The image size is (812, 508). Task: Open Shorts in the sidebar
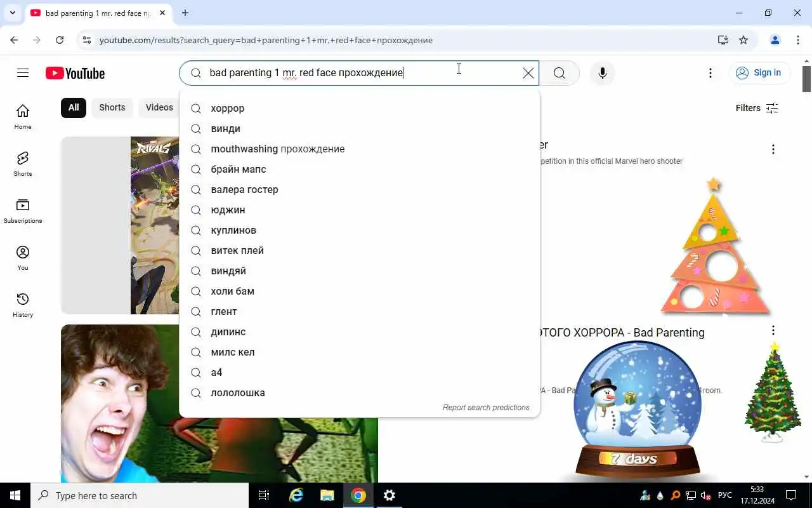(x=23, y=164)
